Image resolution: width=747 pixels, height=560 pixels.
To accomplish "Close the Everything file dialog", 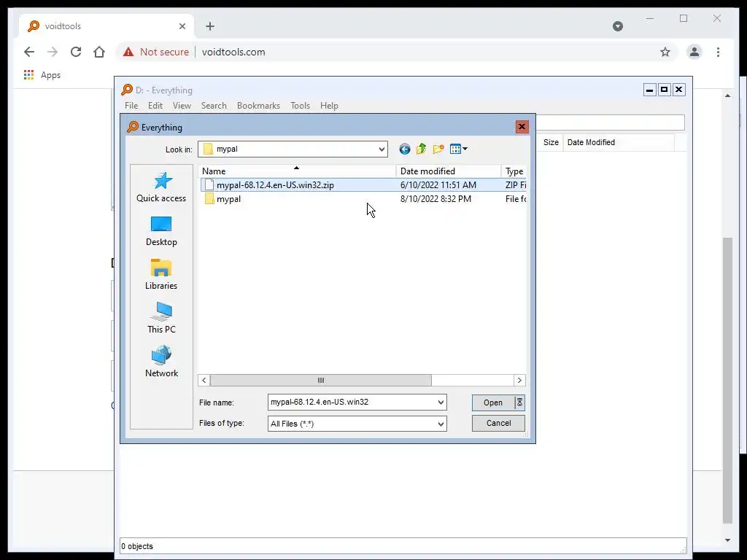I will 522,127.
